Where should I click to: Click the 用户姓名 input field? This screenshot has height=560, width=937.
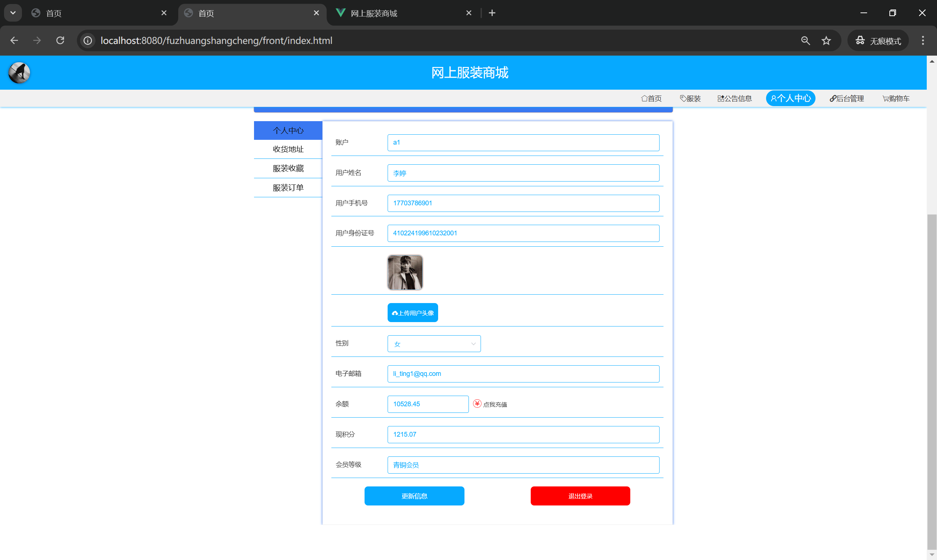[523, 173]
